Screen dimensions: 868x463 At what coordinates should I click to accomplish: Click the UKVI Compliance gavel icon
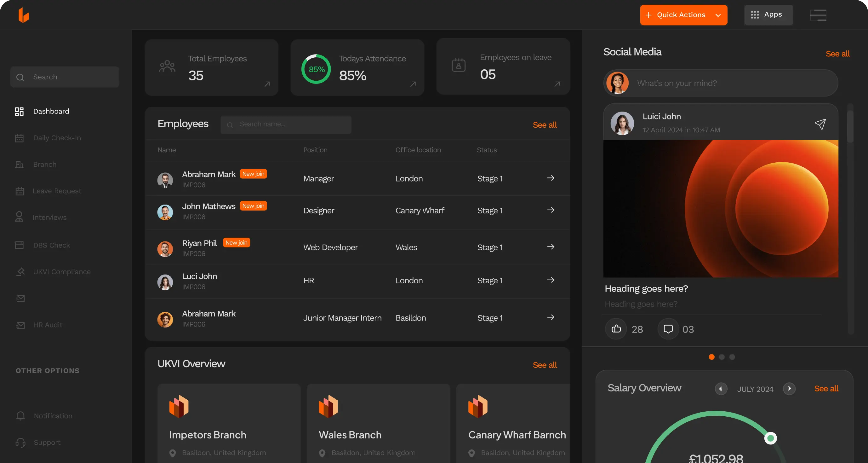(20, 272)
